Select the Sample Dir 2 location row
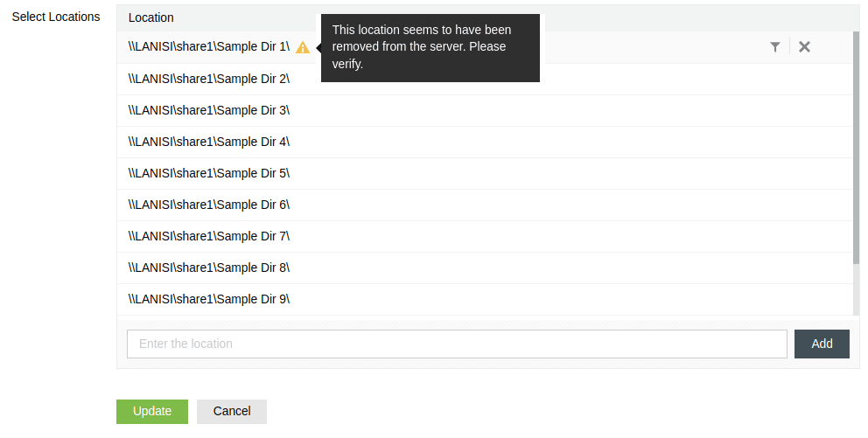This screenshot has height=438, width=868. point(485,79)
